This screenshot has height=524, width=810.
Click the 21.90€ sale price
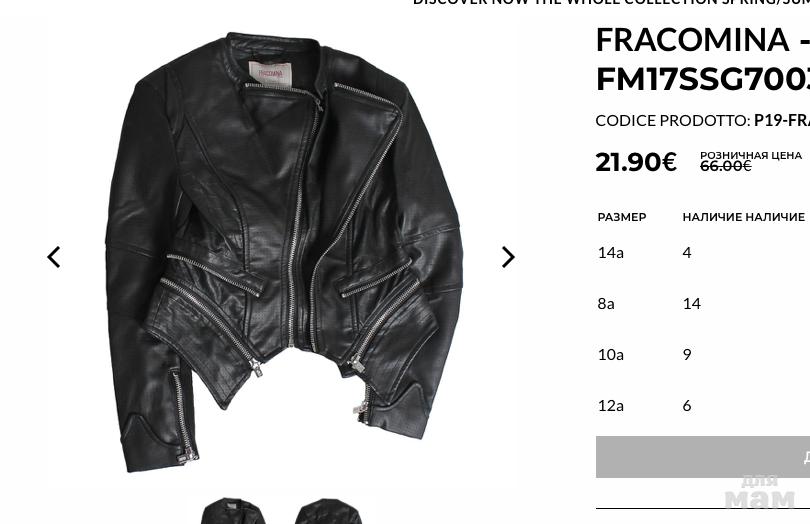tap(636, 162)
